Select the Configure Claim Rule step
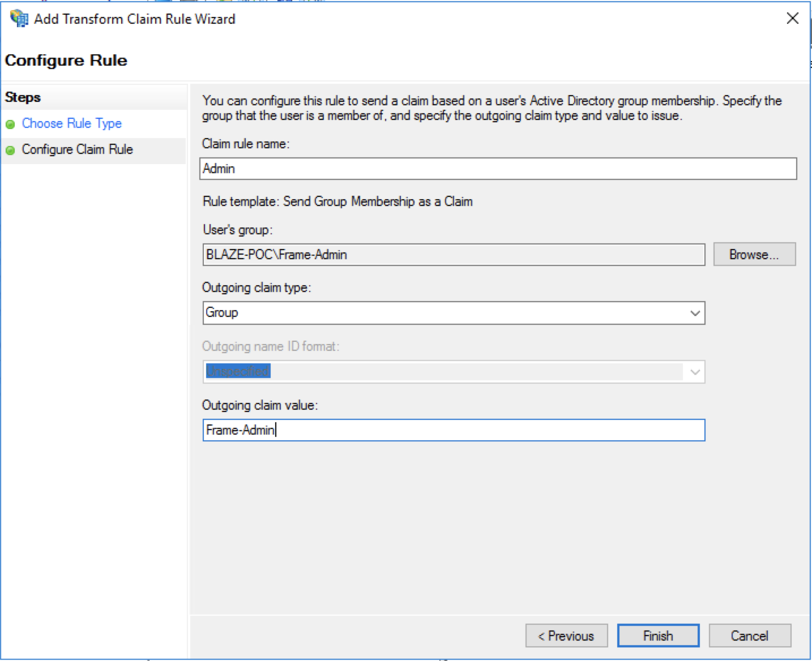812x661 pixels. tap(77, 149)
